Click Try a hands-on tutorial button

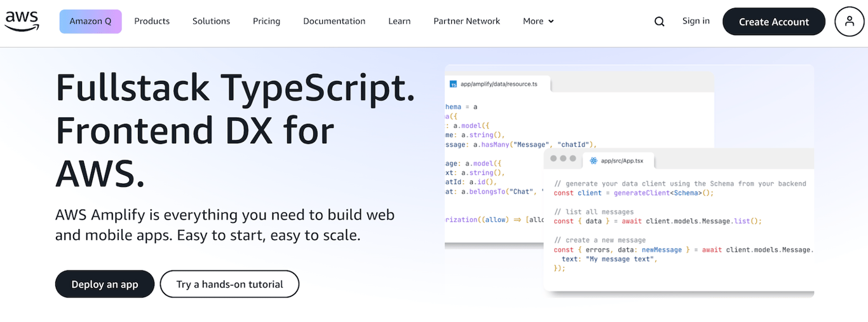229,284
